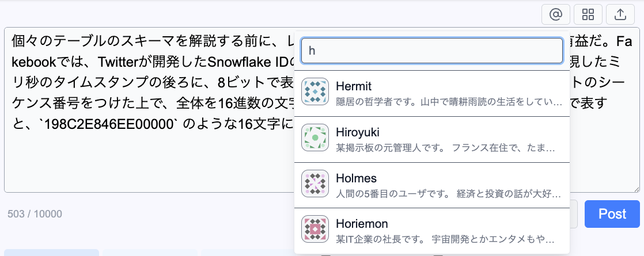Select the Horiemon name in suggestions
The height and width of the screenshot is (256, 644).
(361, 223)
